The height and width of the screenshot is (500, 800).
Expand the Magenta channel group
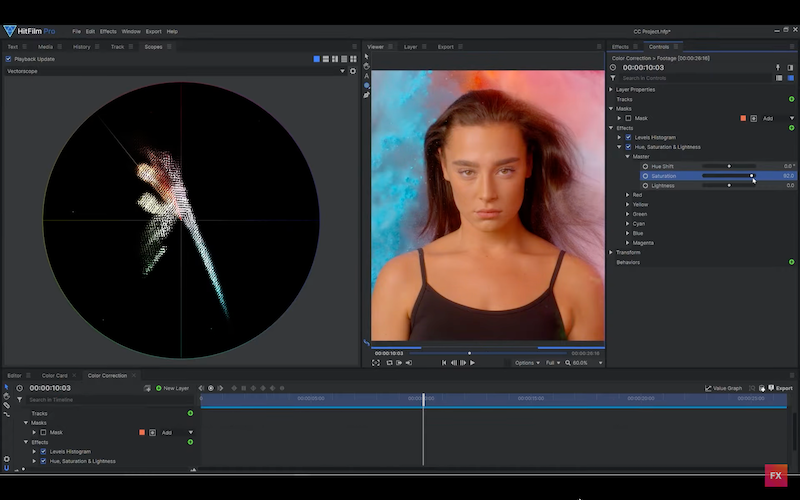(628, 243)
